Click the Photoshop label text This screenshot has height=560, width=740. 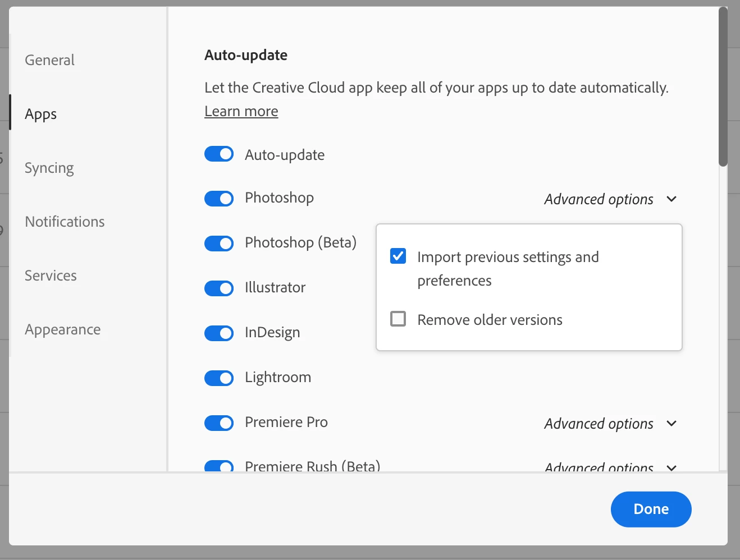279,198
